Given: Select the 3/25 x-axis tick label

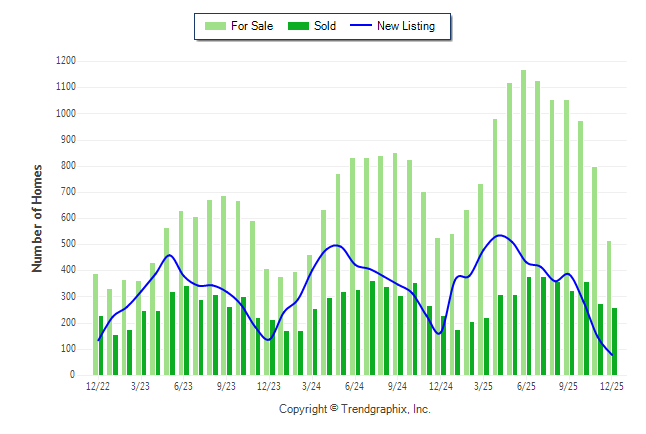Looking at the screenshot, I should coord(482,386).
